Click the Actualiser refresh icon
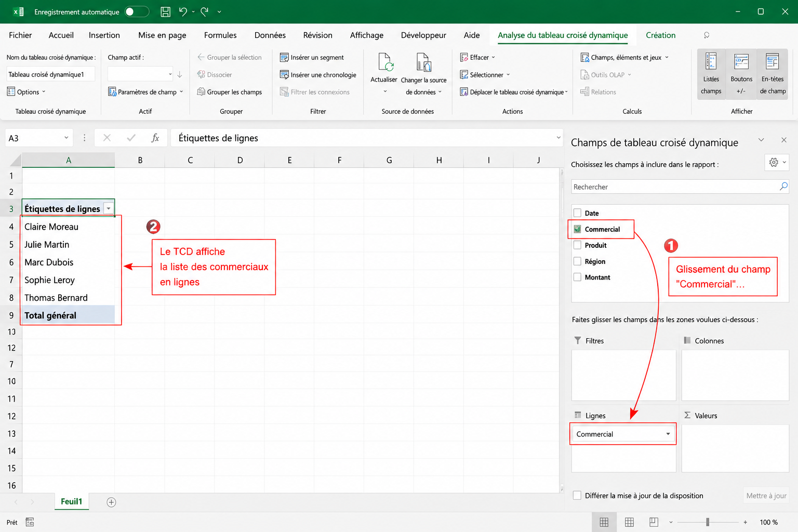The height and width of the screenshot is (532, 798). tap(385, 62)
